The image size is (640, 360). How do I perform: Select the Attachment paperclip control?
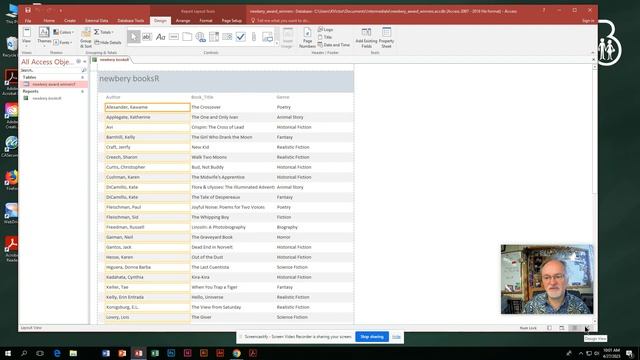[x=254, y=37]
